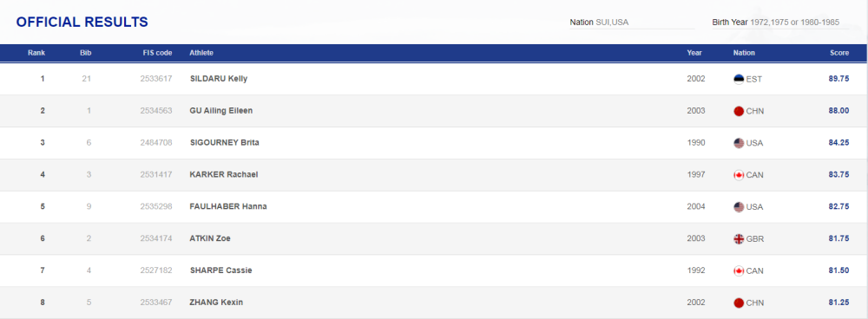This screenshot has height=319, width=868.
Task: Select FIS code 2534563
Action: point(156,111)
